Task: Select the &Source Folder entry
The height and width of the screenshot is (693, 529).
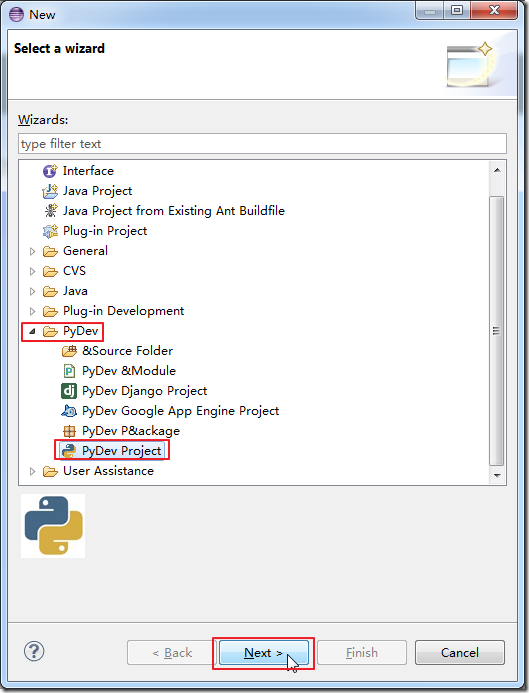Action: [x=128, y=351]
